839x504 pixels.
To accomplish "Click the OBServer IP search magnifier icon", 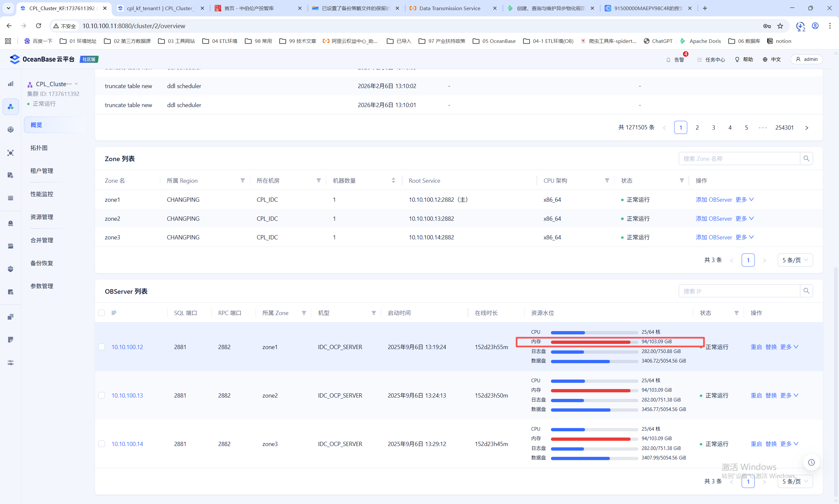I will [806, 291].
